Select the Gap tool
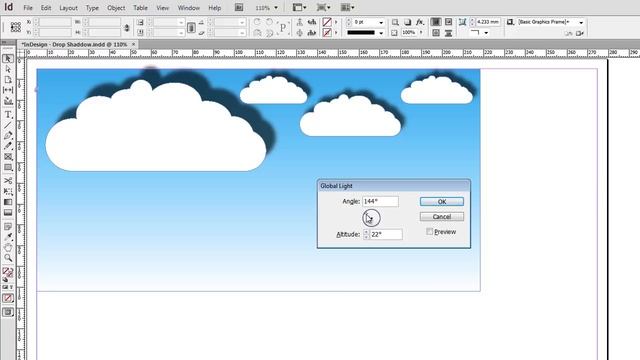The width and height of the screenshot is (640, 360). pos(8,90)
